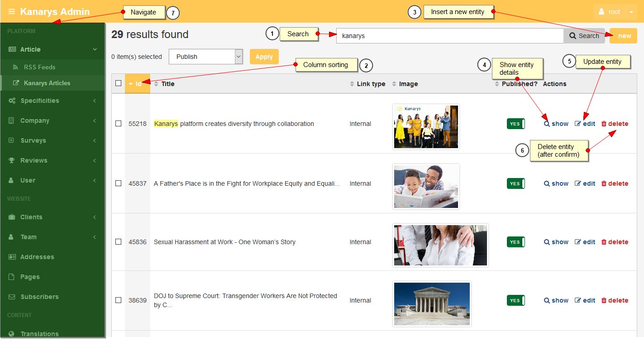Open Addresses in the sidebar
The height and width of the screenshot is (342, 644).
(52, 257)
